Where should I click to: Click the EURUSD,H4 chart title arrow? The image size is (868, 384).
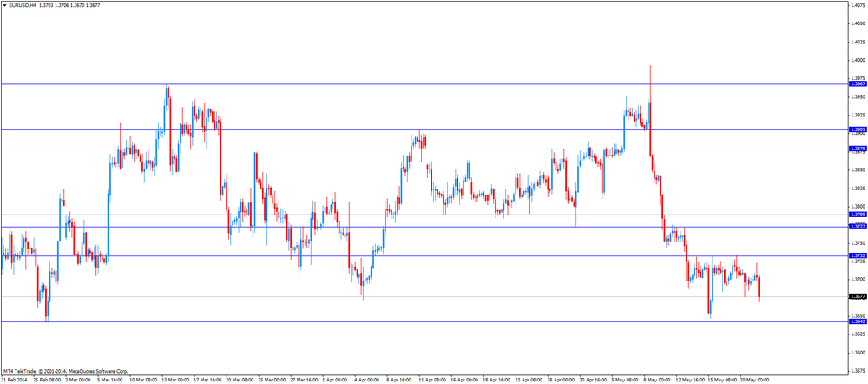[x=4, y=4]
